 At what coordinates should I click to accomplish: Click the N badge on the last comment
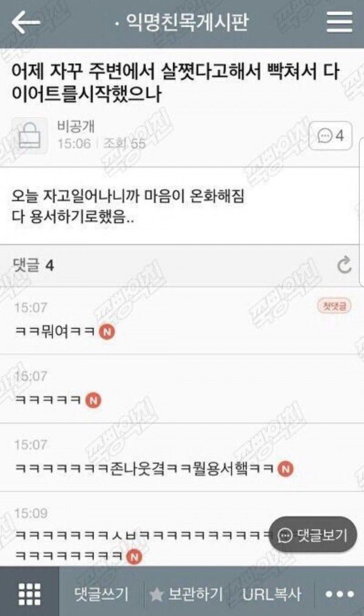tap(134, 556)
